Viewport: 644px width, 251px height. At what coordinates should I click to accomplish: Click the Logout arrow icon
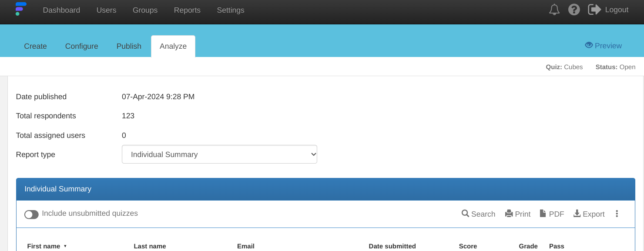[x=594, y=10]
